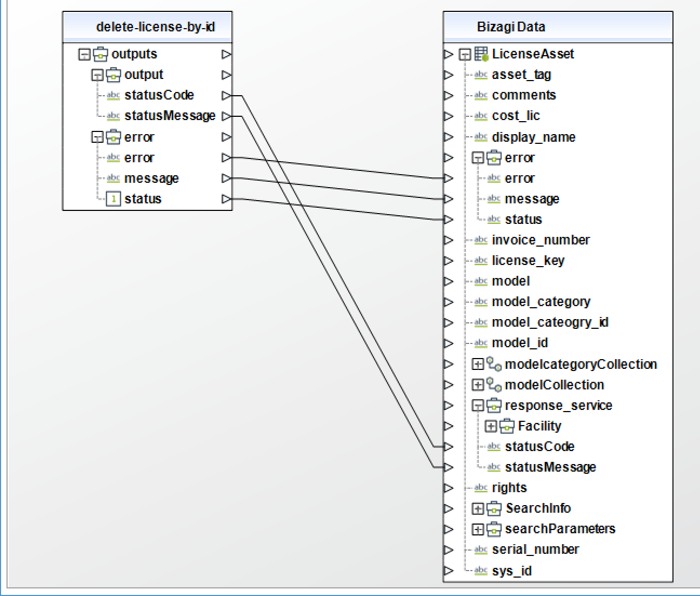This screenshot has width=700, height=596.
Task: Select model_id attribute
Action: tap(520, 343)
